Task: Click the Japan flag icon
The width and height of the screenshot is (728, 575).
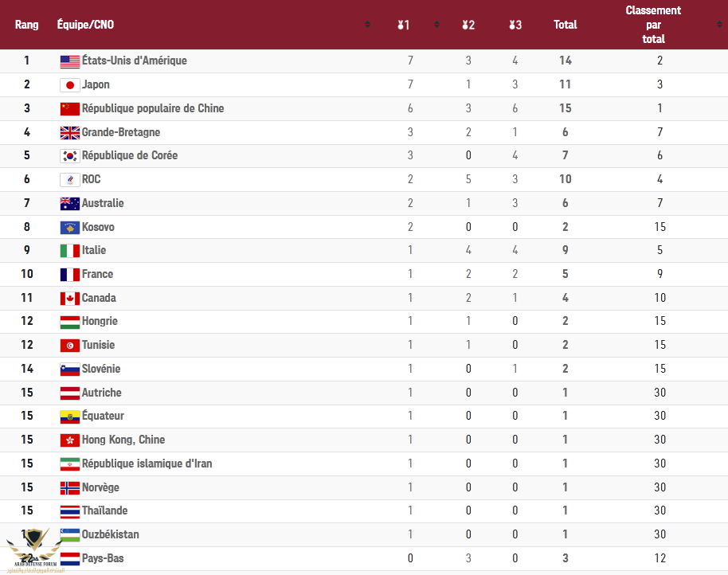Action: [69, 85]
